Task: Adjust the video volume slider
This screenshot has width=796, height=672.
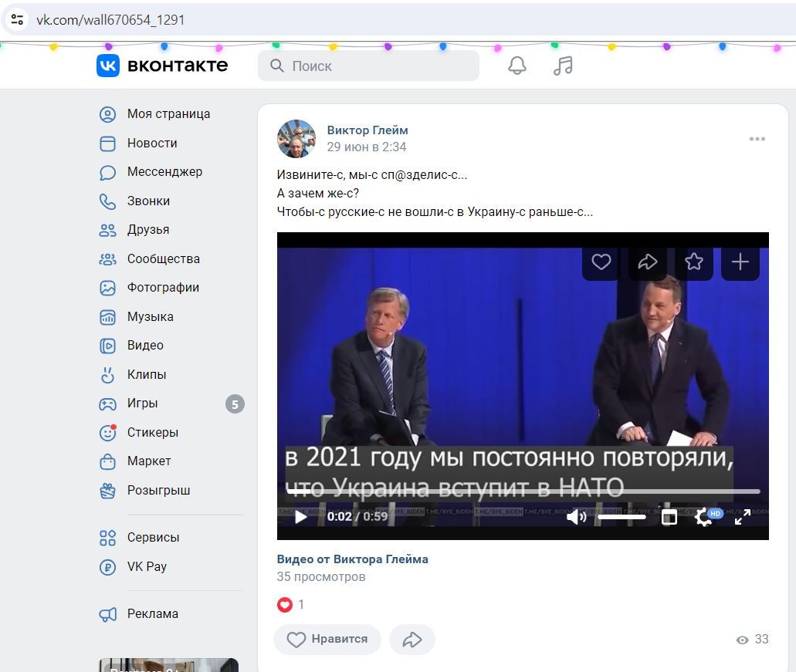Action: click(x=622, y=517)
